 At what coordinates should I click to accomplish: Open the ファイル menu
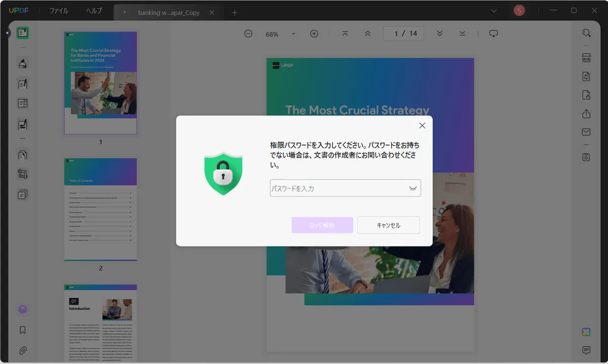click(59, 11)
